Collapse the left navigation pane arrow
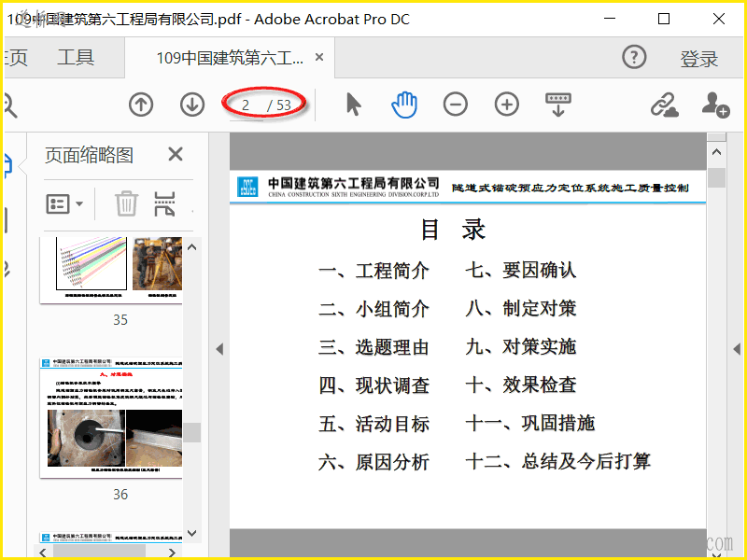This screenshot has height=560, width=747. (x=219, y=349)
